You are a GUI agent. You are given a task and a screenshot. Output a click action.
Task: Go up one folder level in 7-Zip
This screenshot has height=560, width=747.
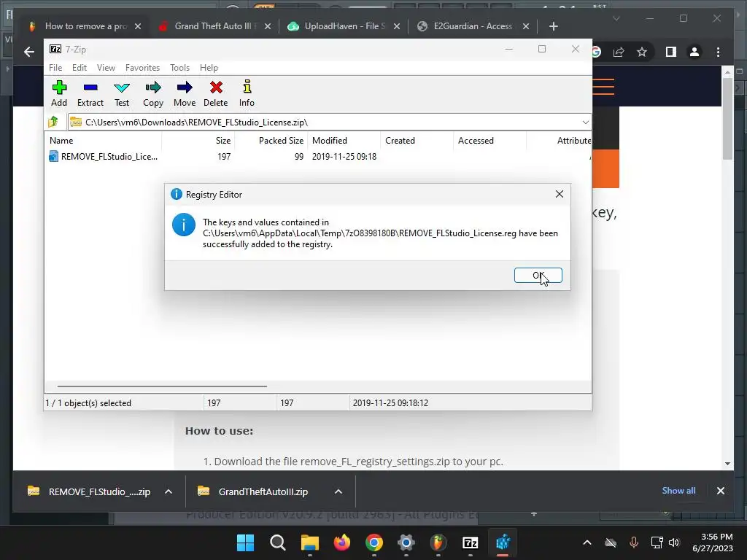pos(53,122)
